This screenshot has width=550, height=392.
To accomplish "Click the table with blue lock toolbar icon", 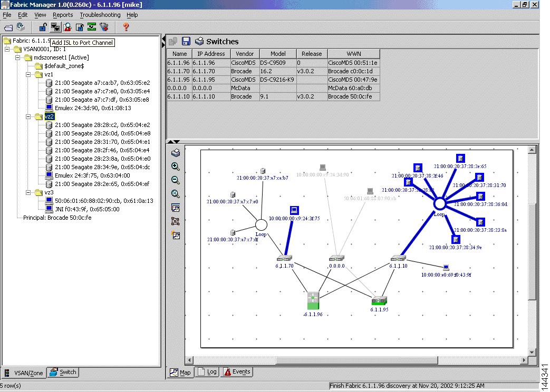I will click(x=80, y=27).
